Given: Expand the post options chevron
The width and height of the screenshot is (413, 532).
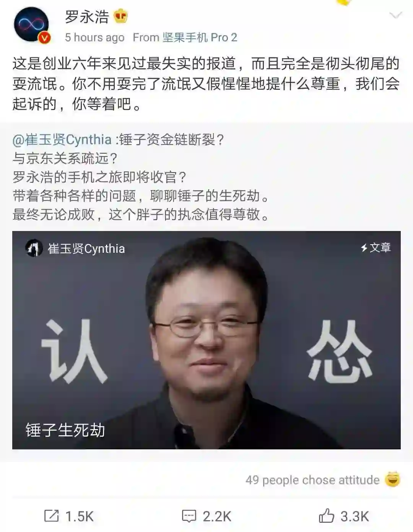Looking at the screenshot, I should (x=395, y=15).
